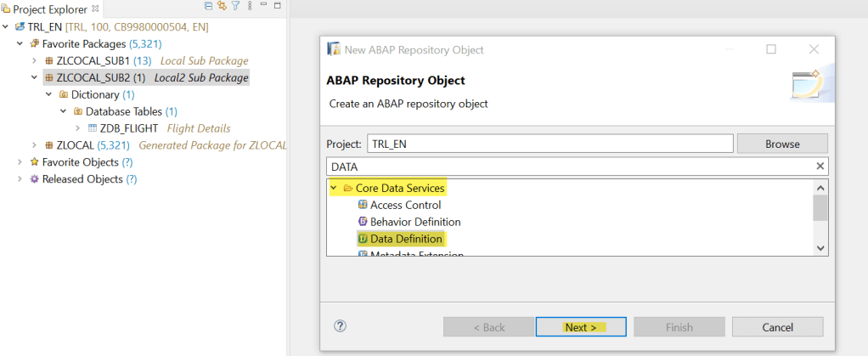Image resolution: width=868 pixels, height=356 pixels.
Task: Click into the Project TRL_EN text field
Action: 550,144
